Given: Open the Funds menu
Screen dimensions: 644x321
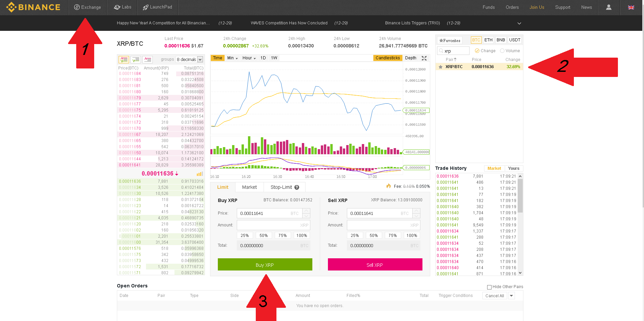Looking at the screenshot, I should pos(489,7).
